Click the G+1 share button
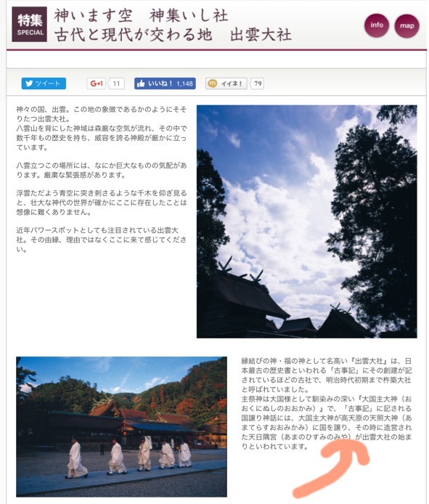The width and height of the screenshot is (429, 504). [96, 84]
